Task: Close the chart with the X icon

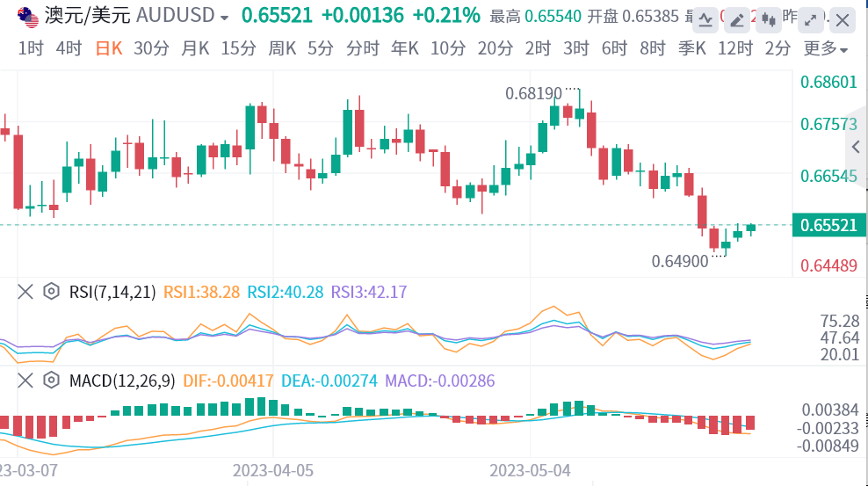Action: click(842, 21)
